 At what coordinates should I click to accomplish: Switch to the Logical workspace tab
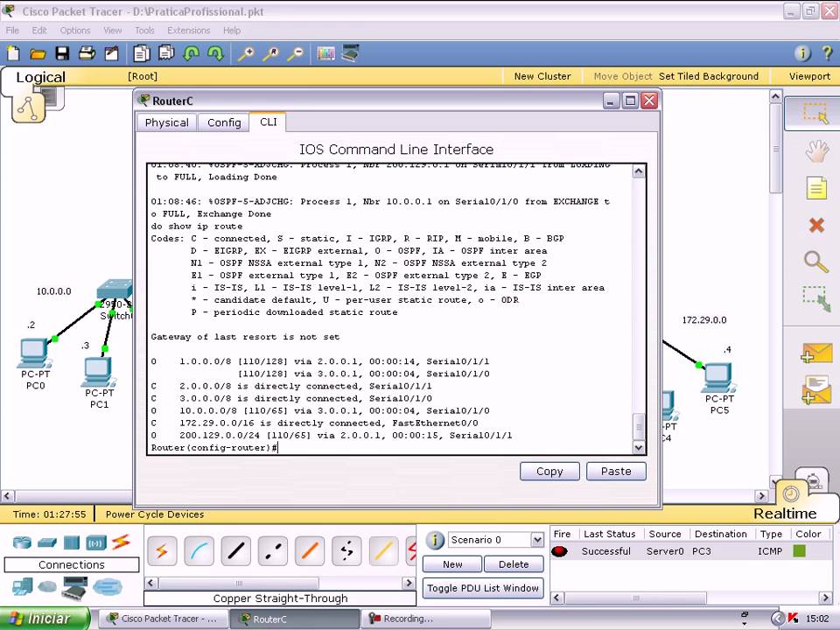coord(41,77)
